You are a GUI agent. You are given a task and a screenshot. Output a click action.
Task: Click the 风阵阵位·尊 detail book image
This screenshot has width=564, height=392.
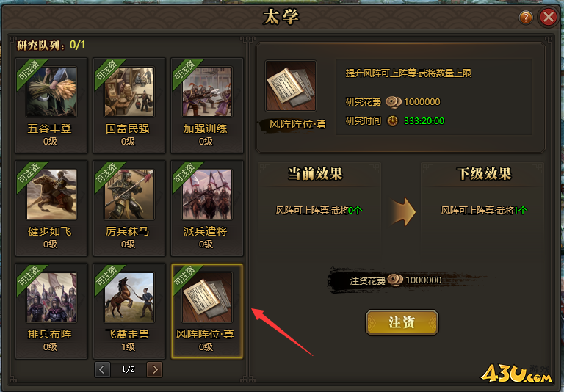(291, 86)
